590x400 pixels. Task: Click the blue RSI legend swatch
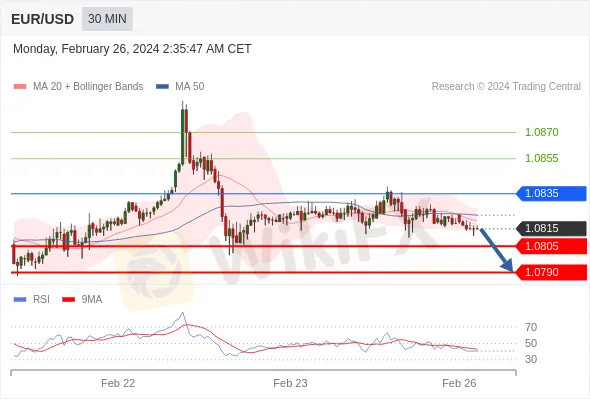point(20,300)
